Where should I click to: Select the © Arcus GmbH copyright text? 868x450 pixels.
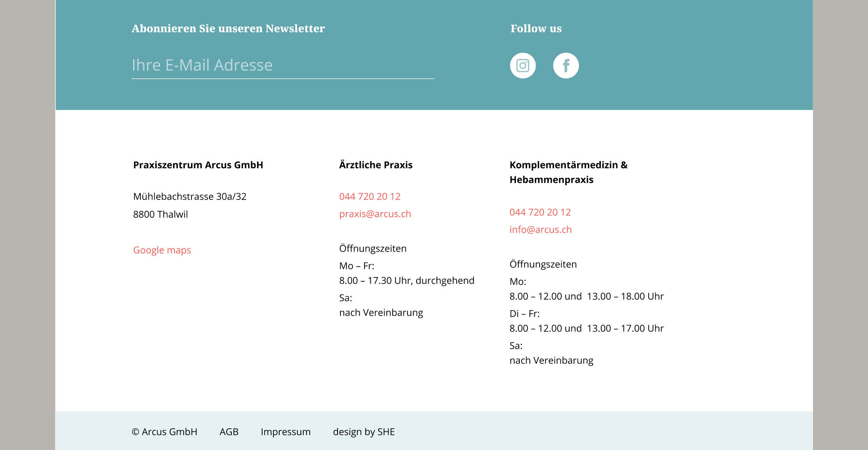pyautogui.click(x=164, y=432)
